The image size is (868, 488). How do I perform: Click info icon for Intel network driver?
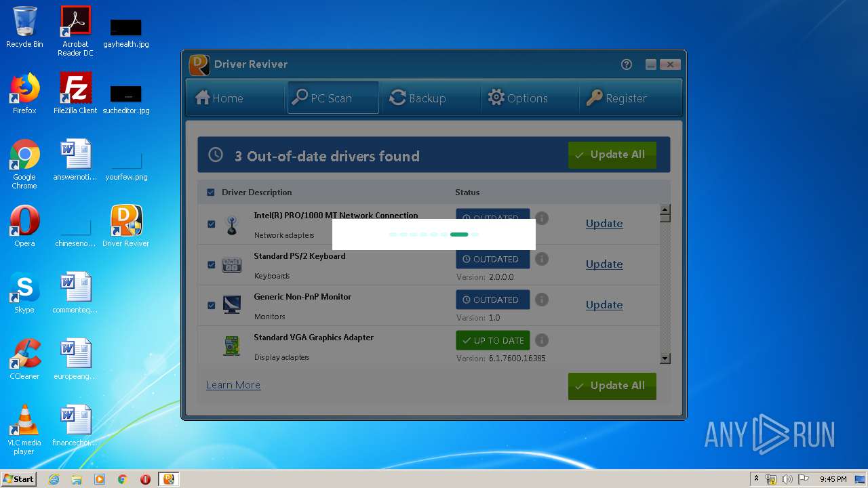pyautogui.click(x=542, y=218)
